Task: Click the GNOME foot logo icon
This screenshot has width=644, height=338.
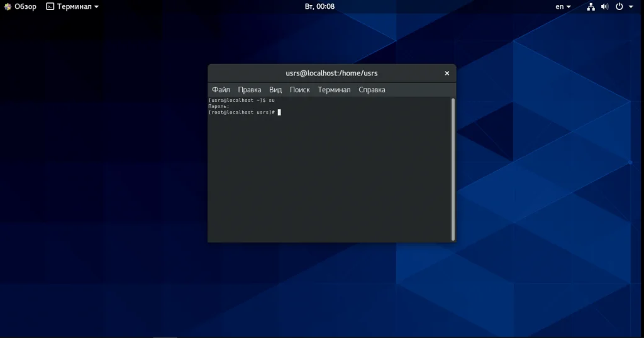Action: (8, 6)
